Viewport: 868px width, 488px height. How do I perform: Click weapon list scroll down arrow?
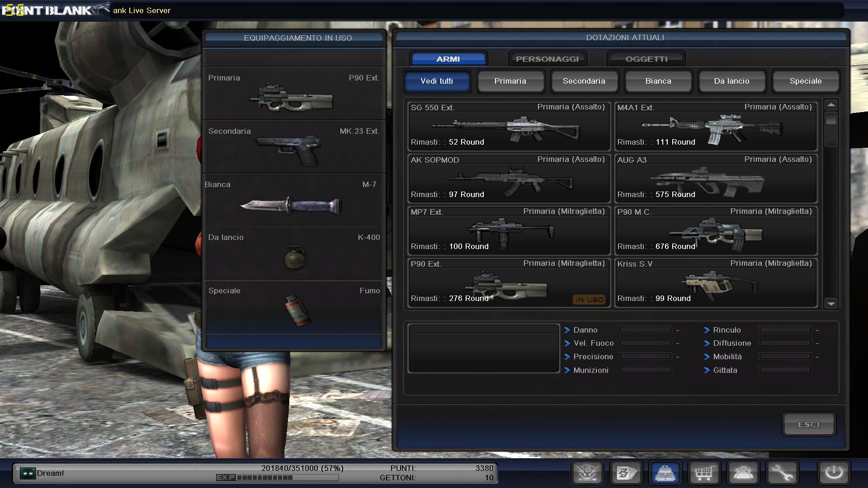coord(831,303)
